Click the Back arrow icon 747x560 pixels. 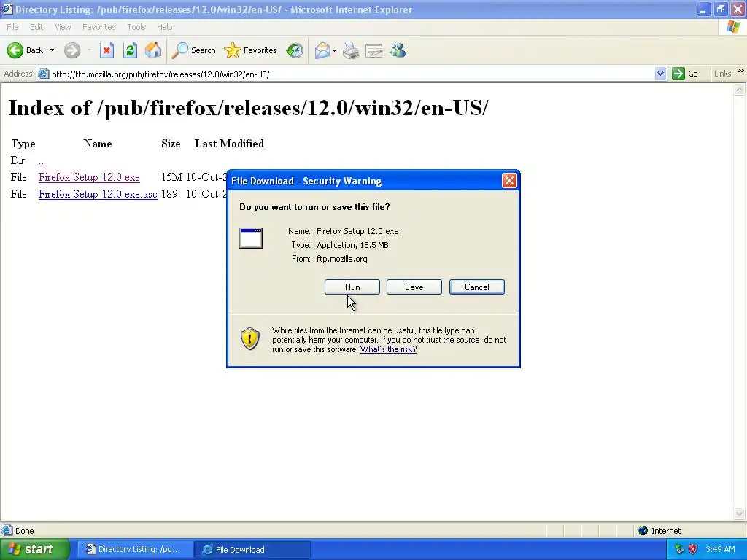click(15, 50)
